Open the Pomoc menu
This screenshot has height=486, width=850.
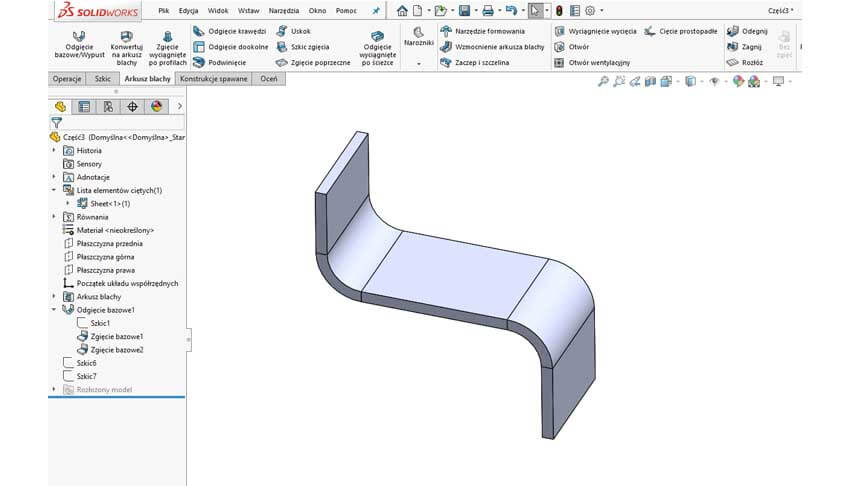tap(346, 11)
